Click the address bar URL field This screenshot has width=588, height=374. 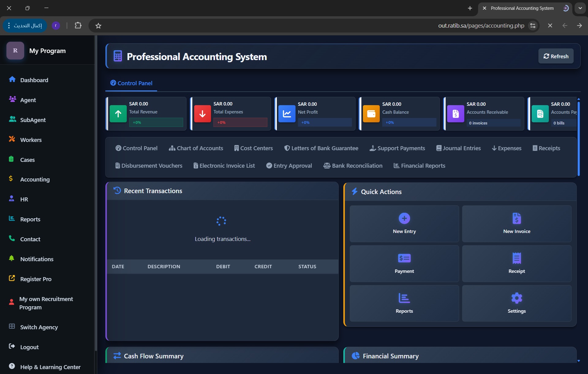click(x=481, y=26)
